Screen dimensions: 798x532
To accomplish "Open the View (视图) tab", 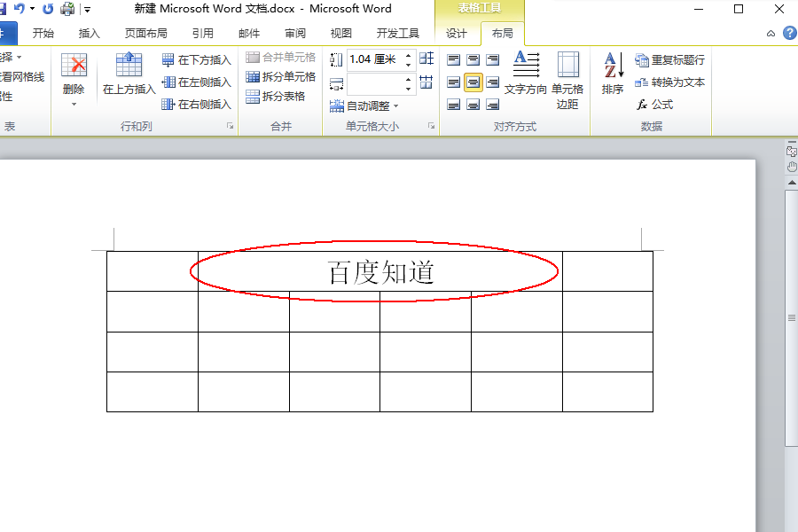I will pyautogui.click(x=341, y=33).
